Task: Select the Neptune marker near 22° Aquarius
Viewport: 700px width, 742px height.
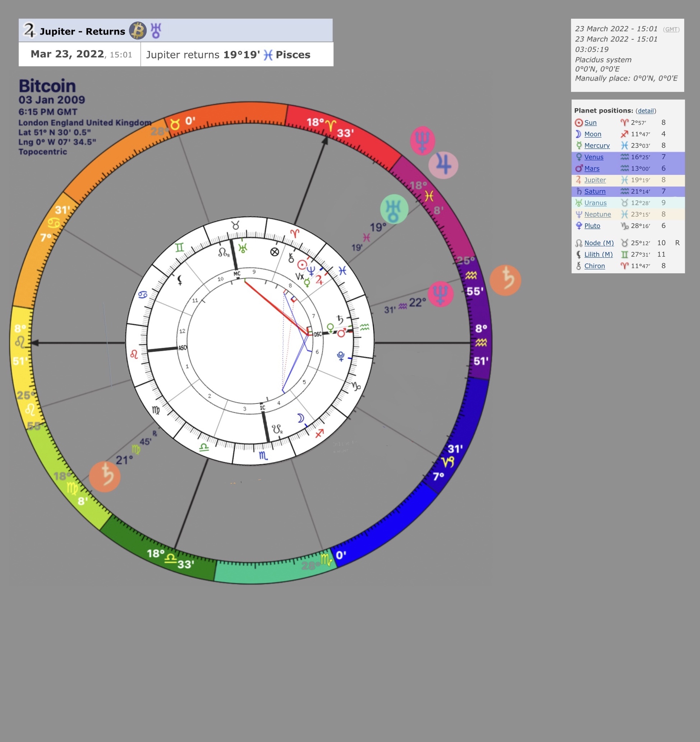Action: pos(441,294)
